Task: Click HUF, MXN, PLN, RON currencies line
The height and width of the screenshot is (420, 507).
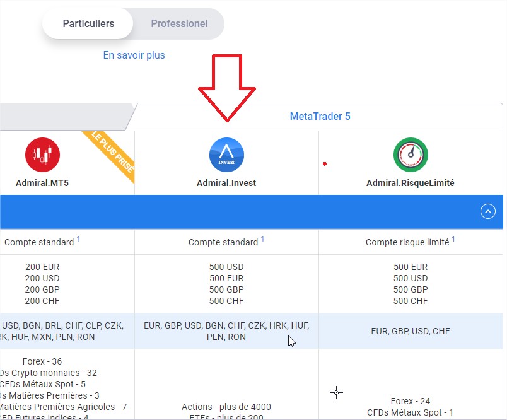Action: (47, 337)
